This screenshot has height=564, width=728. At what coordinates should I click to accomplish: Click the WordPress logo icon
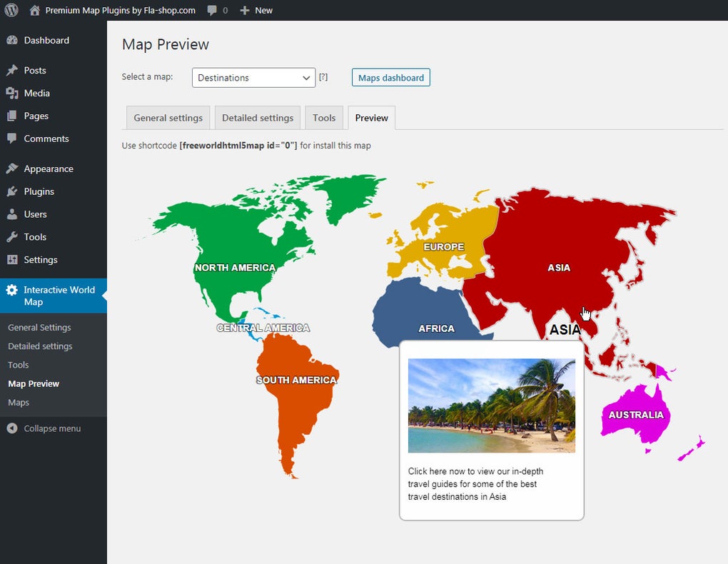click(x=11, y=10)
